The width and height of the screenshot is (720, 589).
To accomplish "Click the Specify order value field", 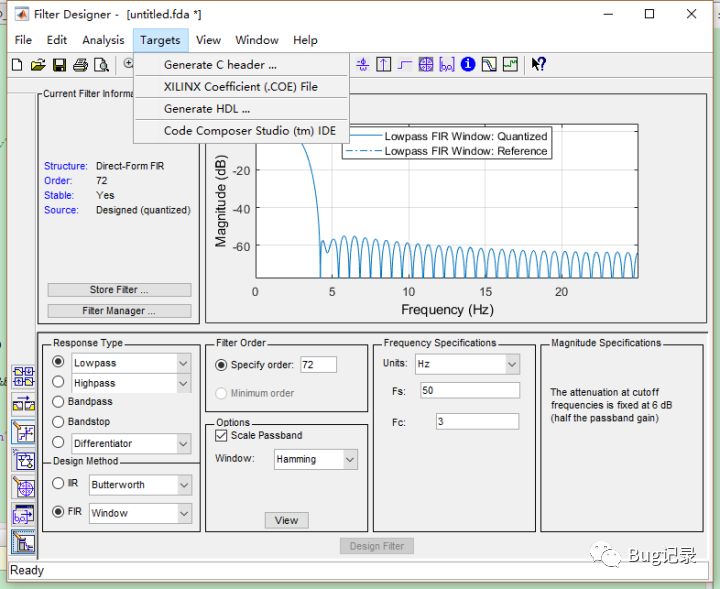I will point(318,365).
